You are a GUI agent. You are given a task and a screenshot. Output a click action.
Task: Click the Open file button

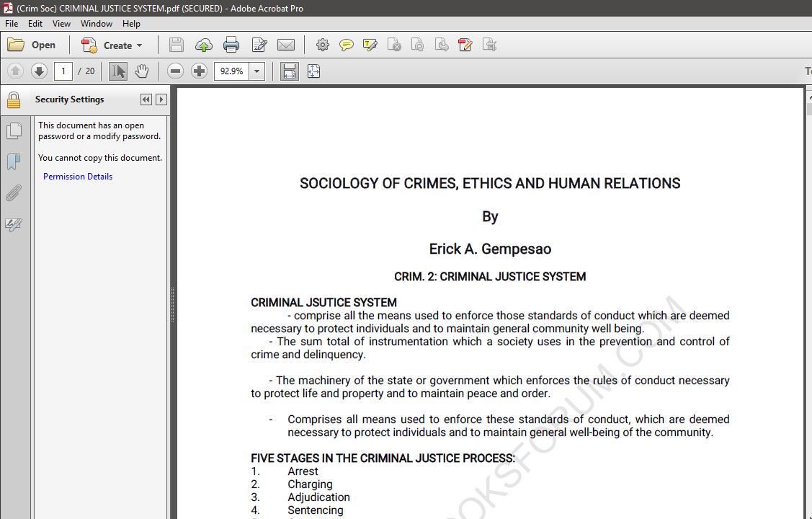click(32, 45)
